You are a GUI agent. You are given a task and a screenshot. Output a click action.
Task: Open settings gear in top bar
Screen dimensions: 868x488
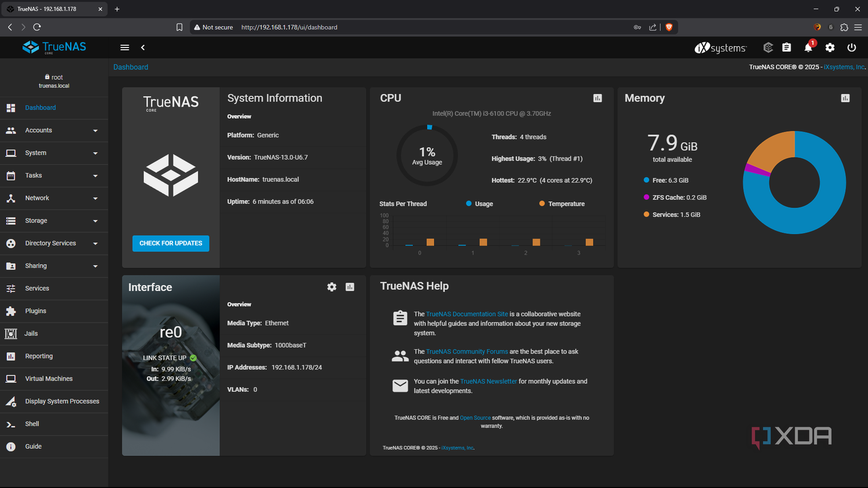830,47
